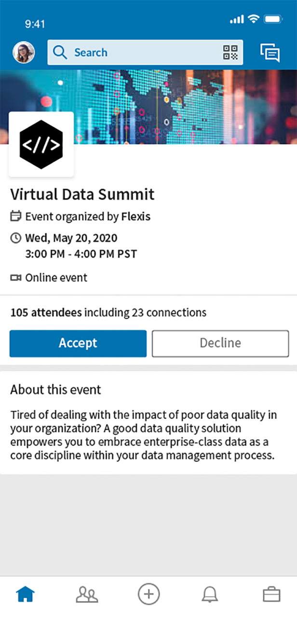Select the Virtual Data Summit title

(82, 194)
